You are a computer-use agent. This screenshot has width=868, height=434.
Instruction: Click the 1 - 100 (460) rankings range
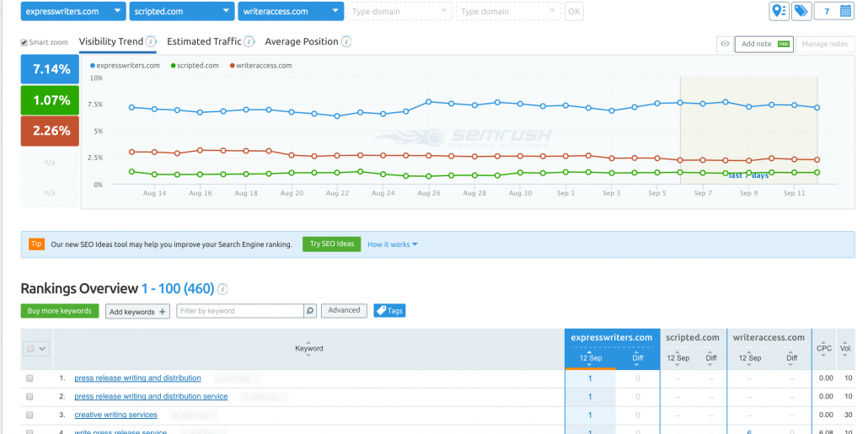point(178,288)
